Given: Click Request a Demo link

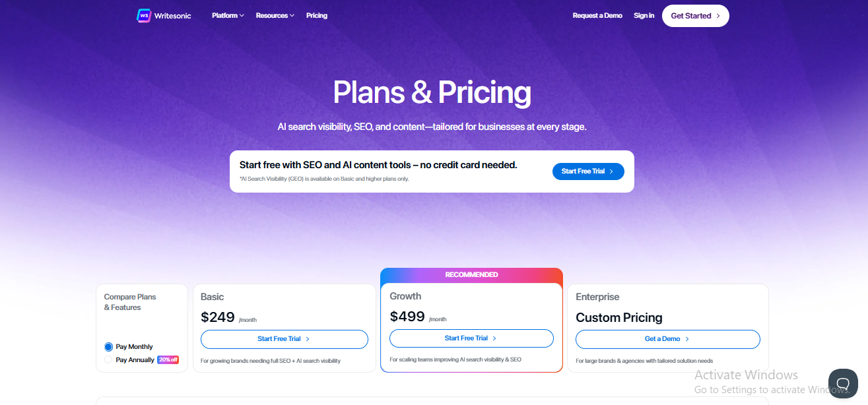Looking at the screenshot, I should [597, 15].
